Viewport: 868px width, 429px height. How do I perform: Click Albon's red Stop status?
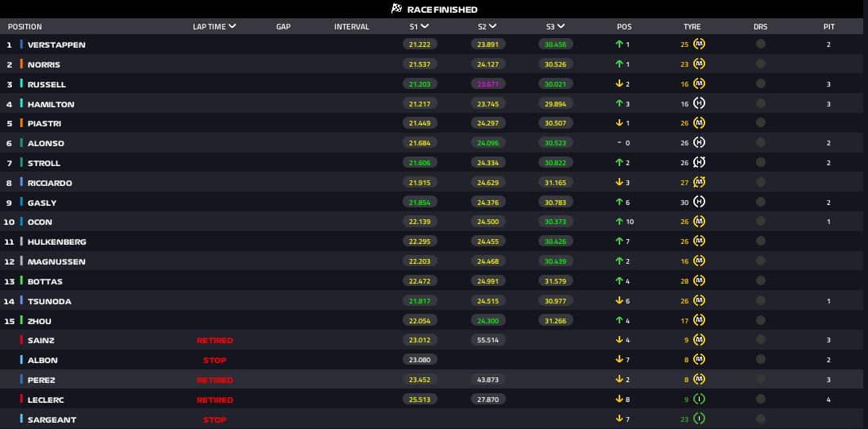click(214, 361)
